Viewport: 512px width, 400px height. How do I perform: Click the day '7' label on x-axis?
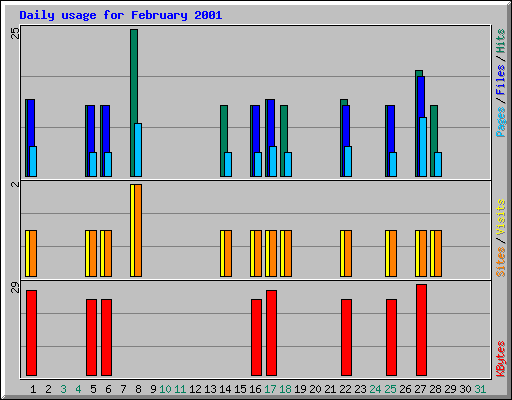click(x=123, y=389)
